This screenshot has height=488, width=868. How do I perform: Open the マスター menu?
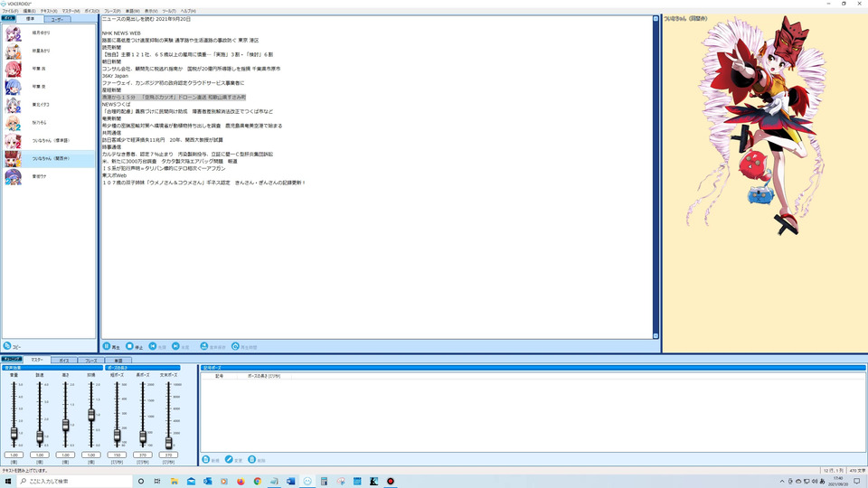tap(71, 11)
